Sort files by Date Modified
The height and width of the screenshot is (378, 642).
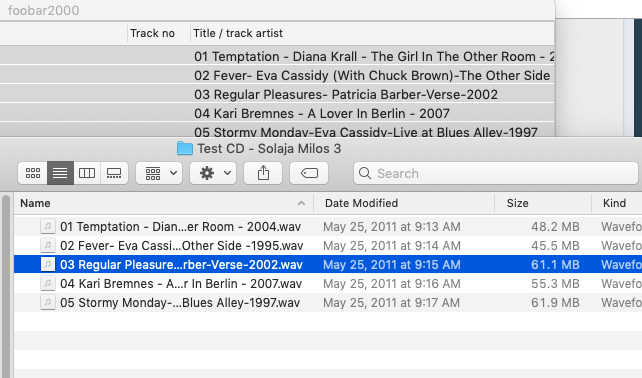click(x=361, y=203)
